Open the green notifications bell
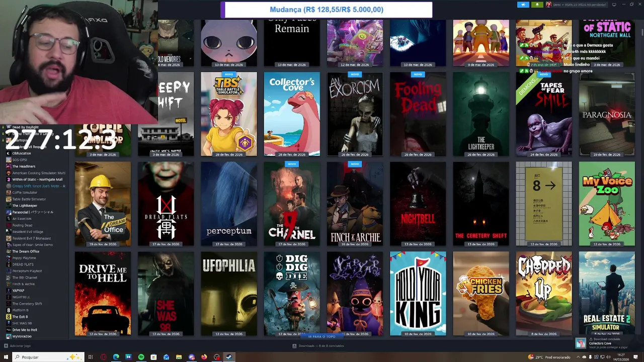Image resolution: width=644 pixels, height=362 pixels. [537, 5]
